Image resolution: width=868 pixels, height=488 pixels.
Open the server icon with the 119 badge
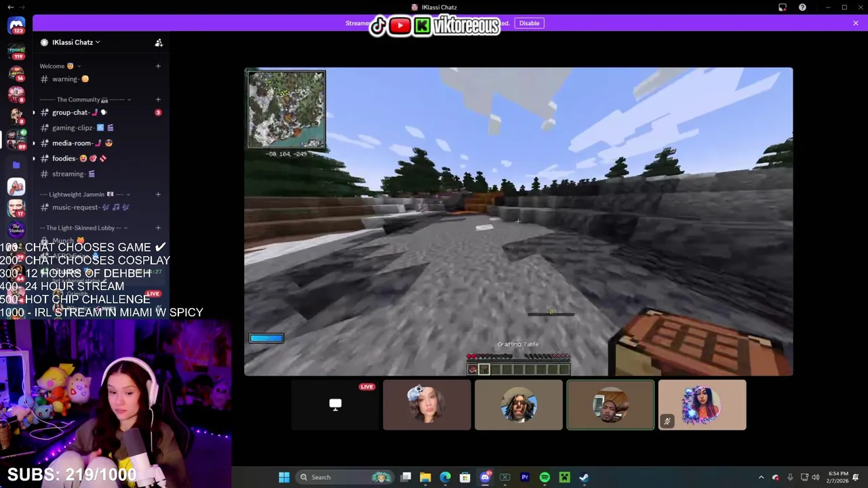click(16, 50)
